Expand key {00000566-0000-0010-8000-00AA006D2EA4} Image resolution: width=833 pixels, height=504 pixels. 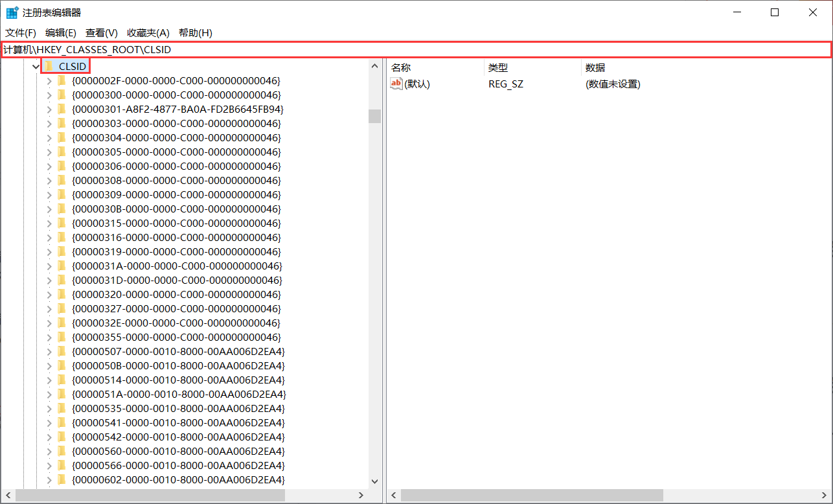point(49,465)
